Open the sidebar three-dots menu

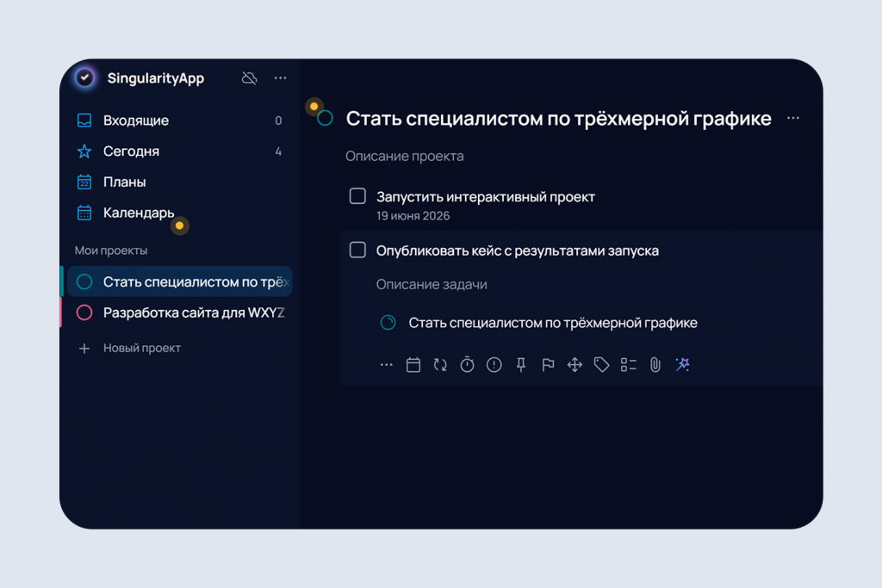(280, 77)
